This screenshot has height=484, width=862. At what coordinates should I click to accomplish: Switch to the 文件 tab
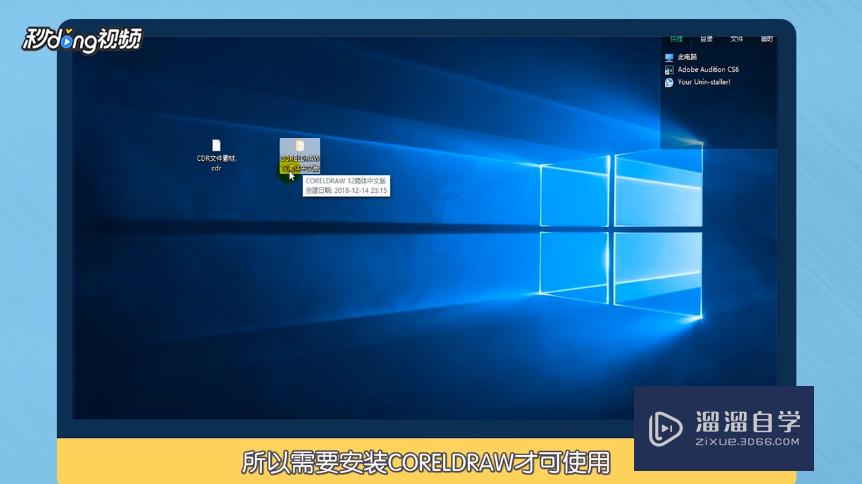click(737, 39)
